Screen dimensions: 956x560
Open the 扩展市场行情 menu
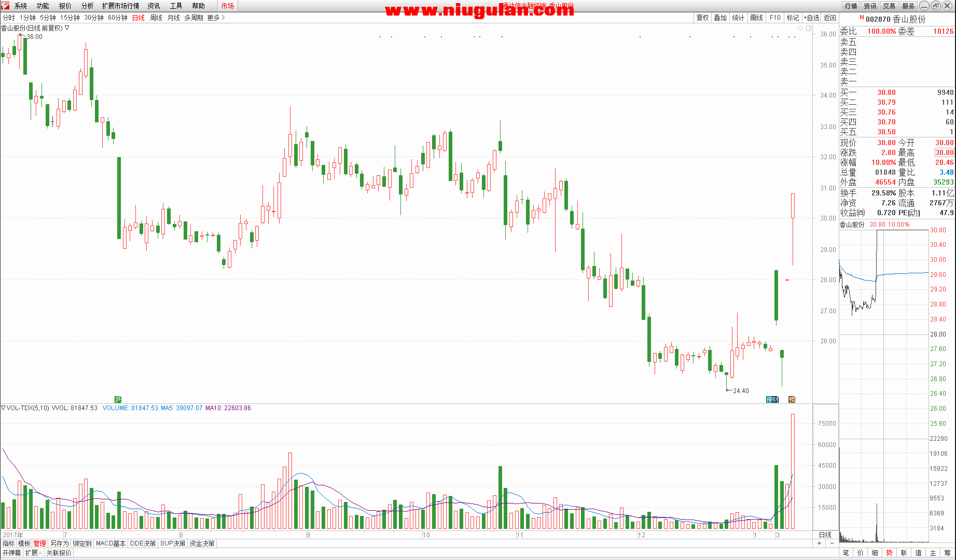click(x=121, y=6)
